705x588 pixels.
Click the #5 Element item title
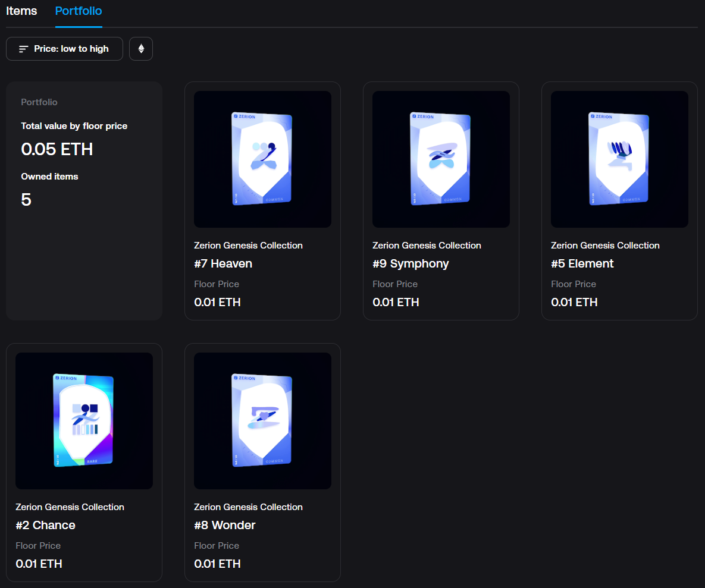pos(582,263)
